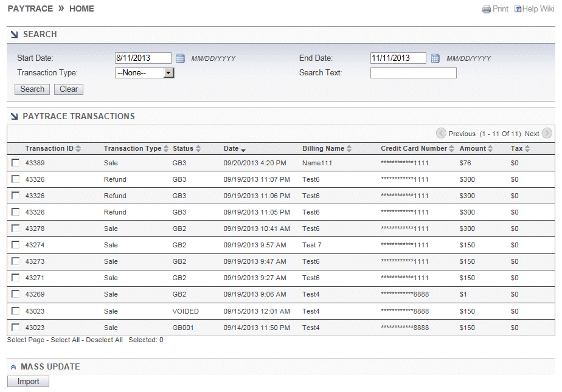Viewport: 562px width, 392px height.
Task: Open the Start Date calendar picker
Action: click(180, 58)
